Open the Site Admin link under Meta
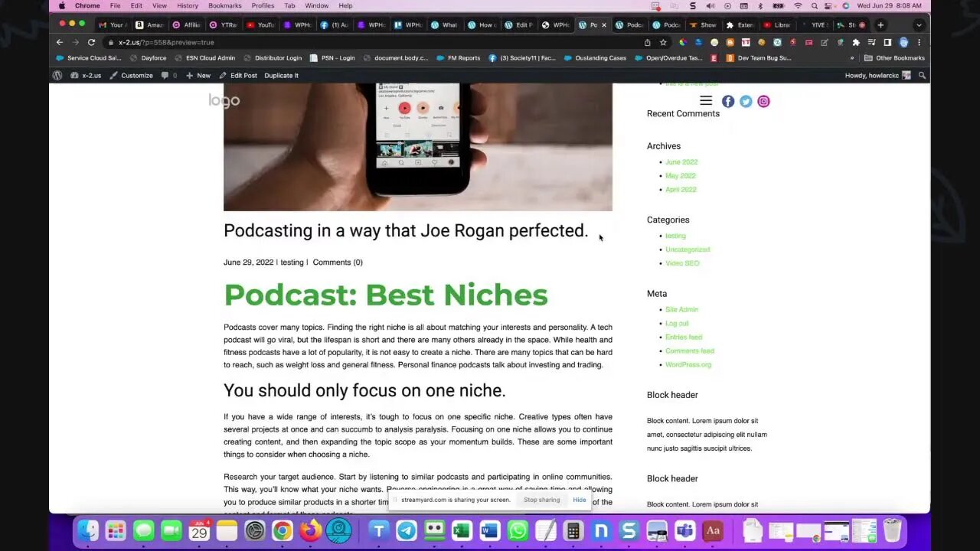The height and width of the screenshot is (551, 980). (x=681, y=310)
